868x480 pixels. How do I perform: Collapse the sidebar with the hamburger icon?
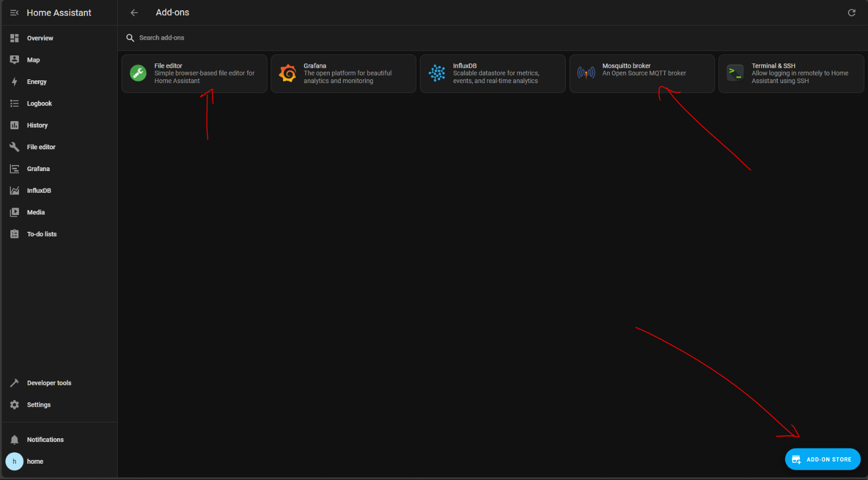click(x=15, y=12)
